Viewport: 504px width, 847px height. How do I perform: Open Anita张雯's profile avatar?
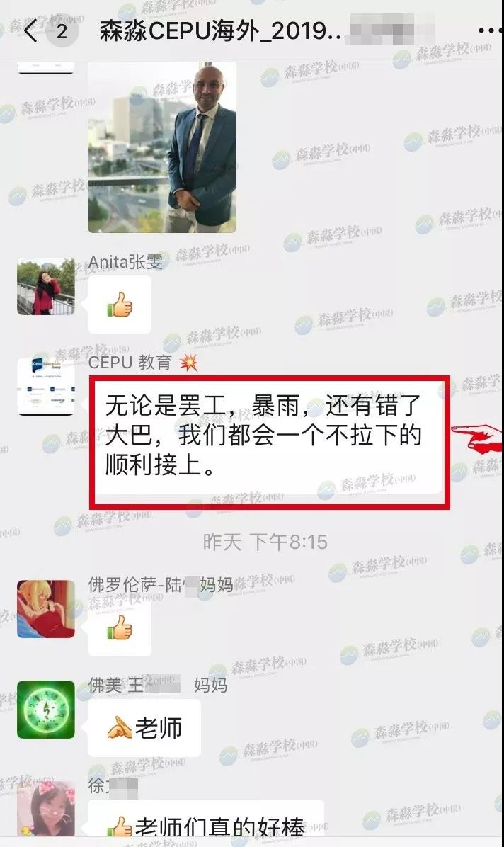point(46,286)
